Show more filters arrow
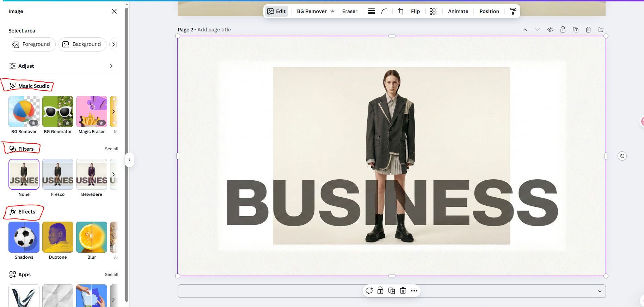 [114, 174]
